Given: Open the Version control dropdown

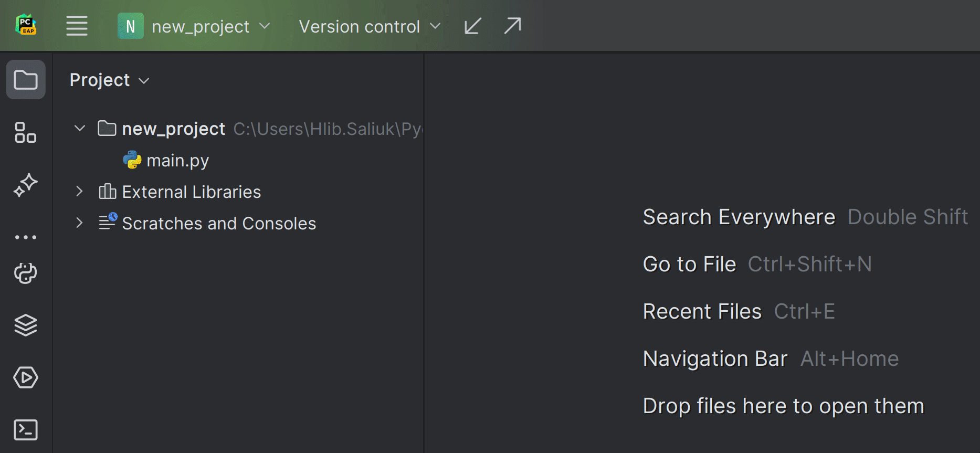Looking at the screenshot, I should pyautogui.click(x=370, y=26).
